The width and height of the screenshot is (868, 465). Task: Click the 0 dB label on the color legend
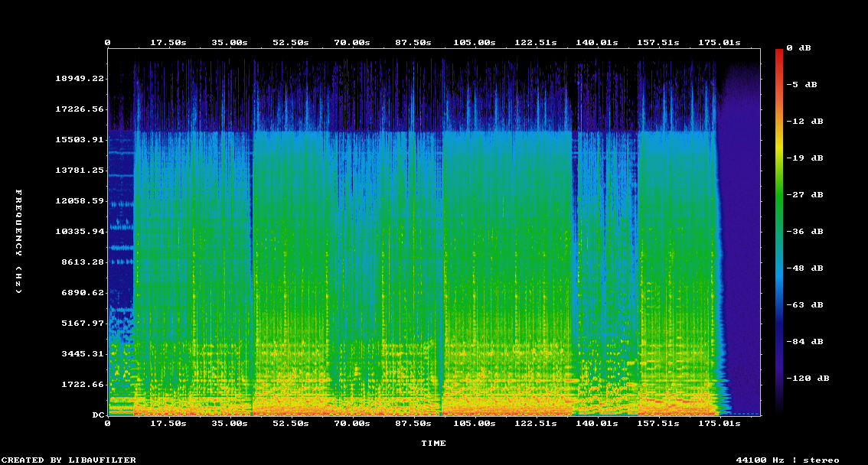tap(804, 48)
